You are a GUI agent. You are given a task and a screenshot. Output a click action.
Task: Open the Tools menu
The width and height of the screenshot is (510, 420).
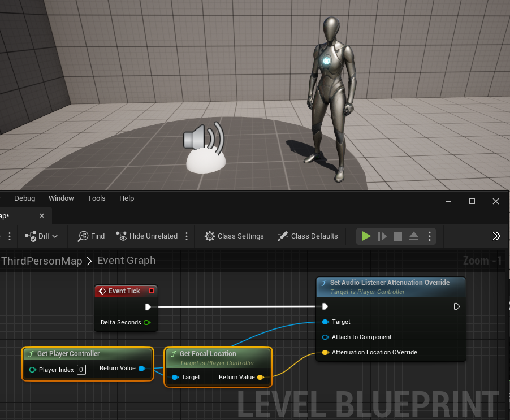point(97,198)
